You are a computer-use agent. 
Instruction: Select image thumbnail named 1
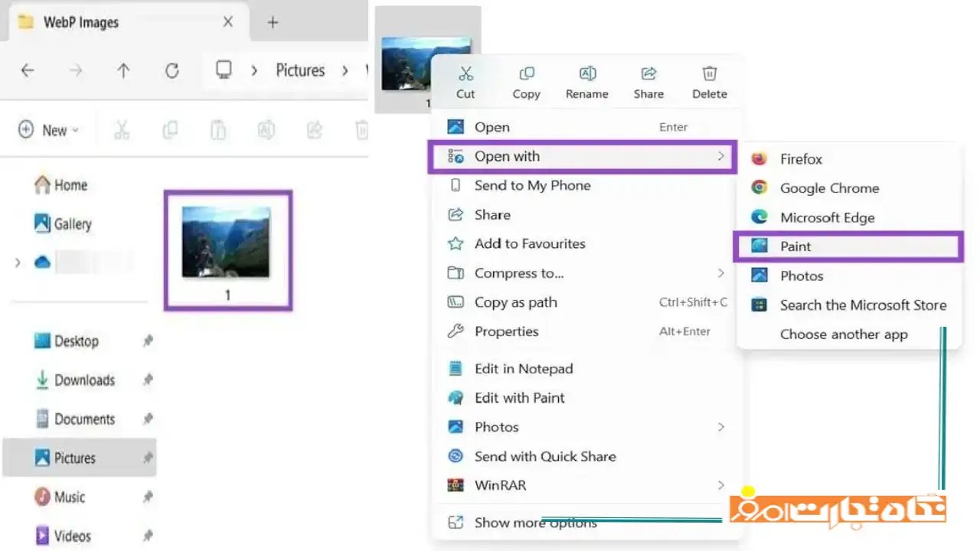pos(227,250)
